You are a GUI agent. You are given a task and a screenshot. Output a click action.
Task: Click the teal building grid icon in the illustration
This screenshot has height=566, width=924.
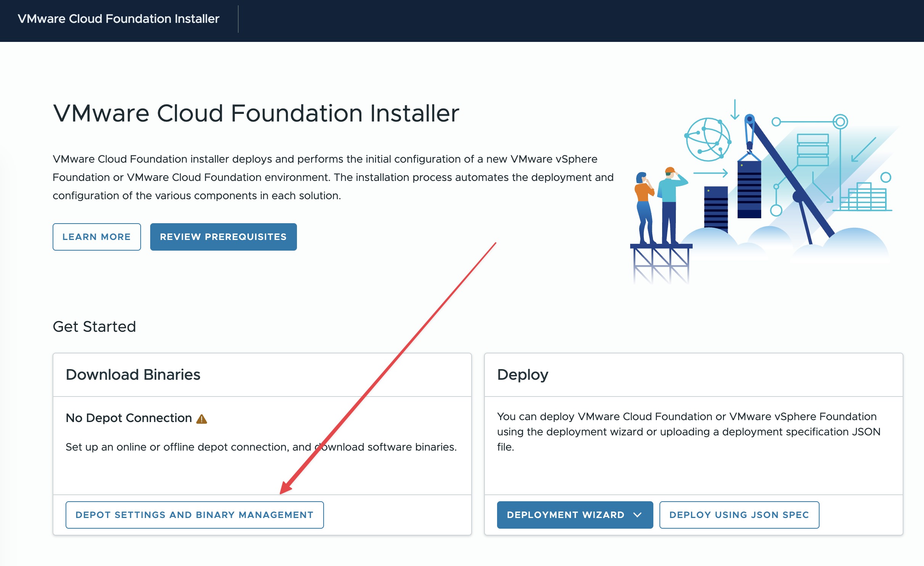click(864, 198)
